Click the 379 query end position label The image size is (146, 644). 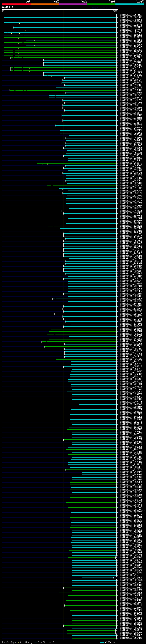[115, 11]
